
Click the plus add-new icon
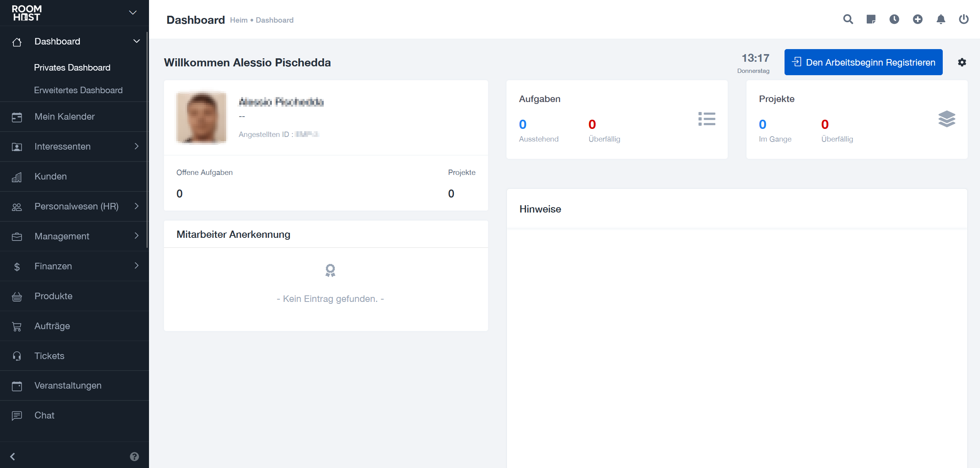pos(917,19)
